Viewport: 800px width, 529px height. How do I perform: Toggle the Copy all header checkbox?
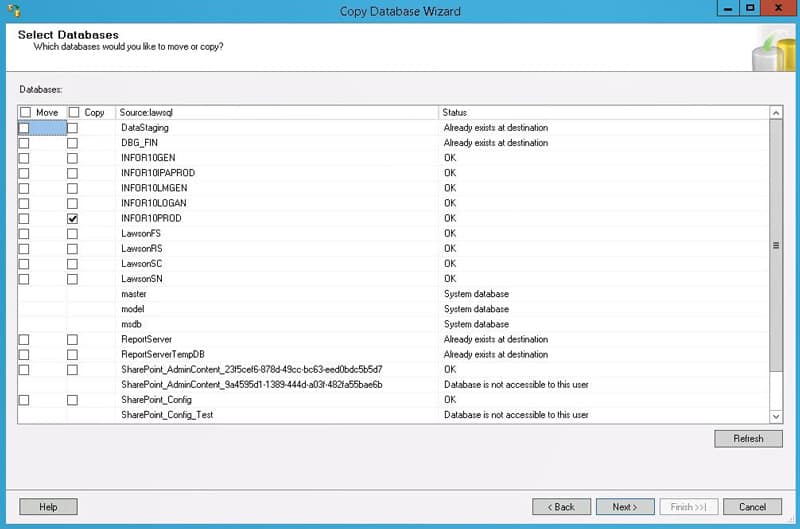point(74,112)
